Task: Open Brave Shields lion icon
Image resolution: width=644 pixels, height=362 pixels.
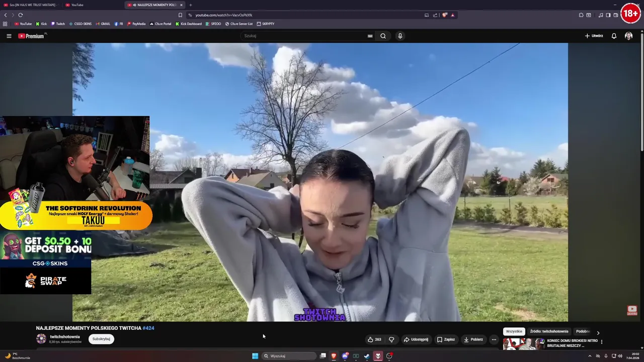Action: (444, 15)
